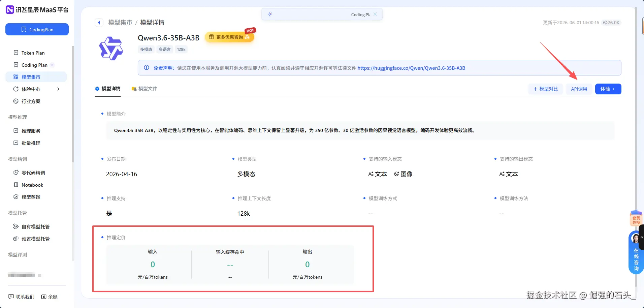Click the 128k tag under model name
This screenshot has height=308, width=644.
point(181,50)
